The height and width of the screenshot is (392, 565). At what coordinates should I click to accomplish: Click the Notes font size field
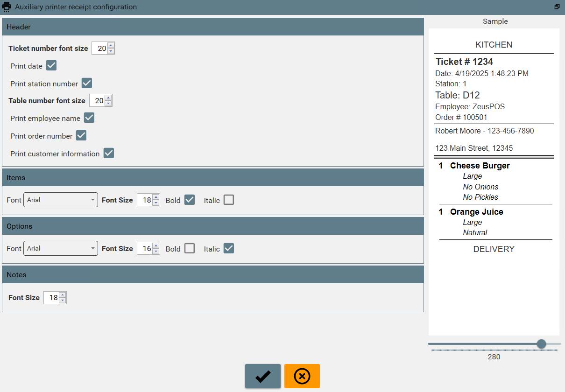point(51,297)
